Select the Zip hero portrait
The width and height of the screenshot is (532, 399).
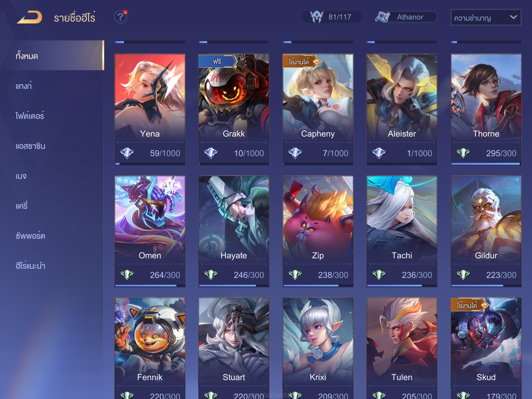pyautogui.click(x=318, y=218)
